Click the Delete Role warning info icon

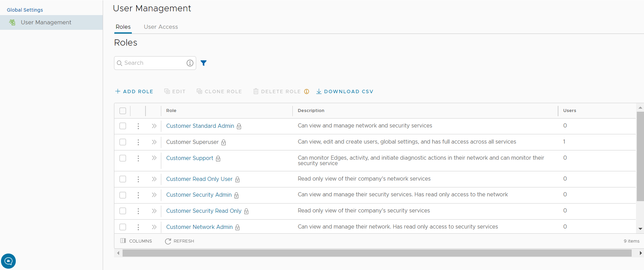[306, 91]
